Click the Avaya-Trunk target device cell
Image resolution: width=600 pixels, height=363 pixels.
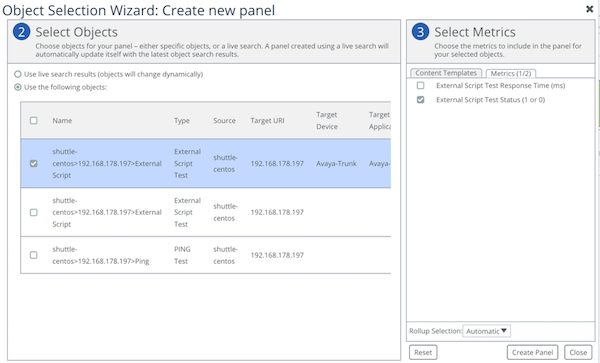point(336,164)
